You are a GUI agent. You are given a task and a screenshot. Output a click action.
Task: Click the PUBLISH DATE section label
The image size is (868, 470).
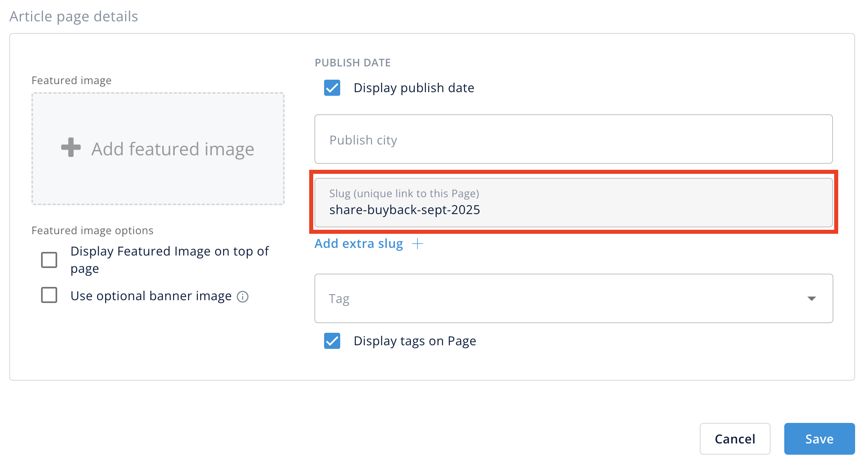coord(353,62)
